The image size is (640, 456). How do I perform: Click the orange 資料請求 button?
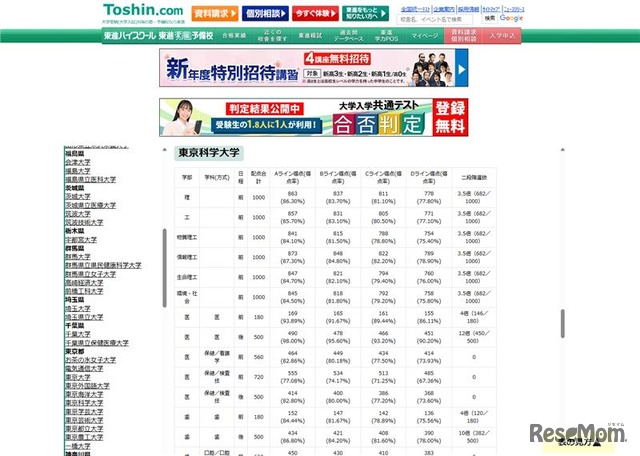tap(215, 13)
